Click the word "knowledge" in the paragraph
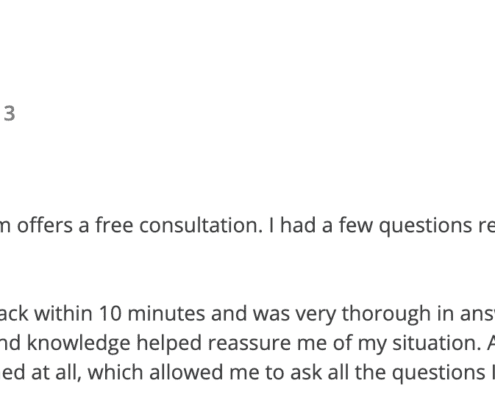 78,345
